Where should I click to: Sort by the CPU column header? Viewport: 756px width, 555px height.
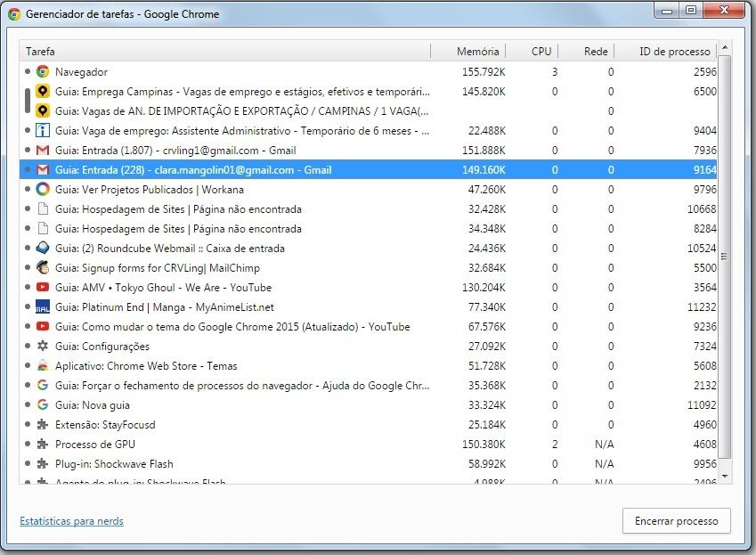541,52
